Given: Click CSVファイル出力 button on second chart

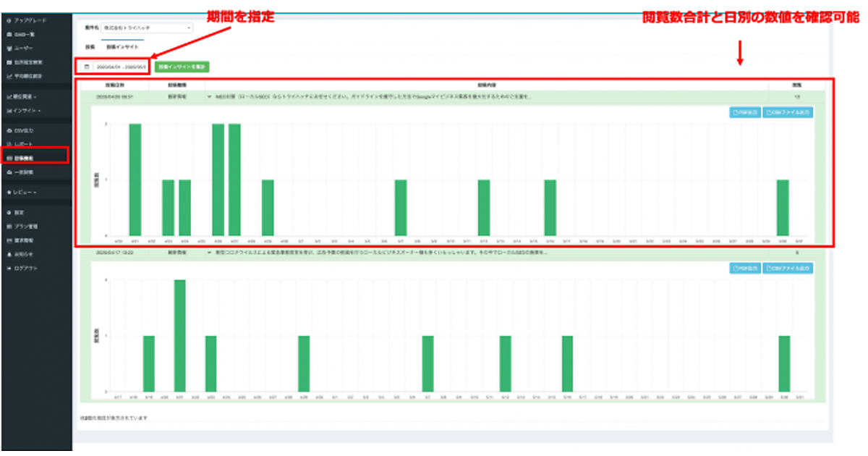Looking at the screenshot, I should pos(788,269).
